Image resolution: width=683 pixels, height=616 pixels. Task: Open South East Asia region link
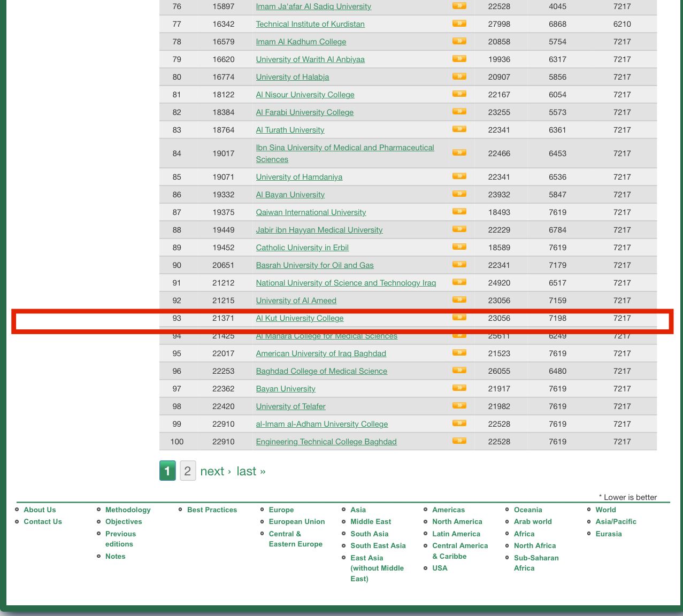[x=378, y=545]
